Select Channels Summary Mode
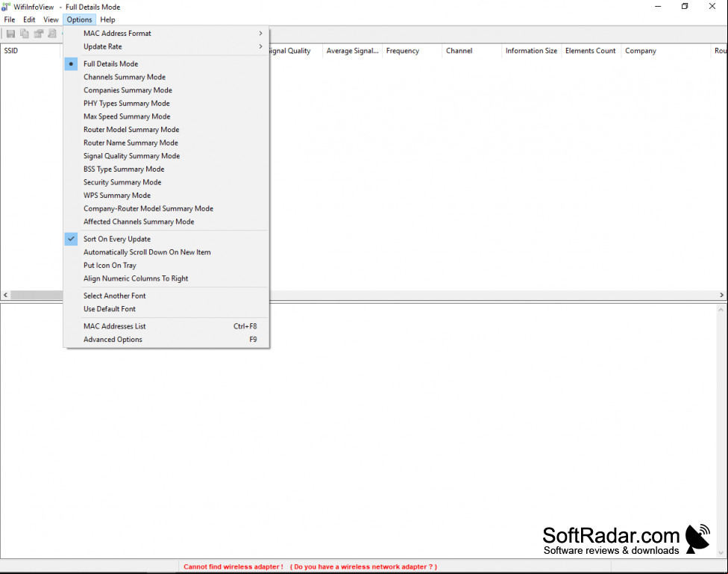The image size is (728, 574). pyautogui.click(x=166, y=77)
